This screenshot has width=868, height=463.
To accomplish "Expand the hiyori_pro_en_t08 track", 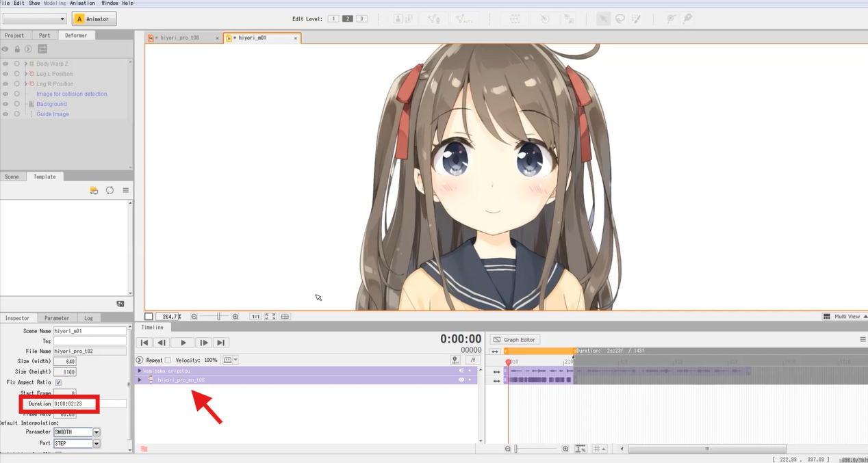I will [x=140, y=380].
